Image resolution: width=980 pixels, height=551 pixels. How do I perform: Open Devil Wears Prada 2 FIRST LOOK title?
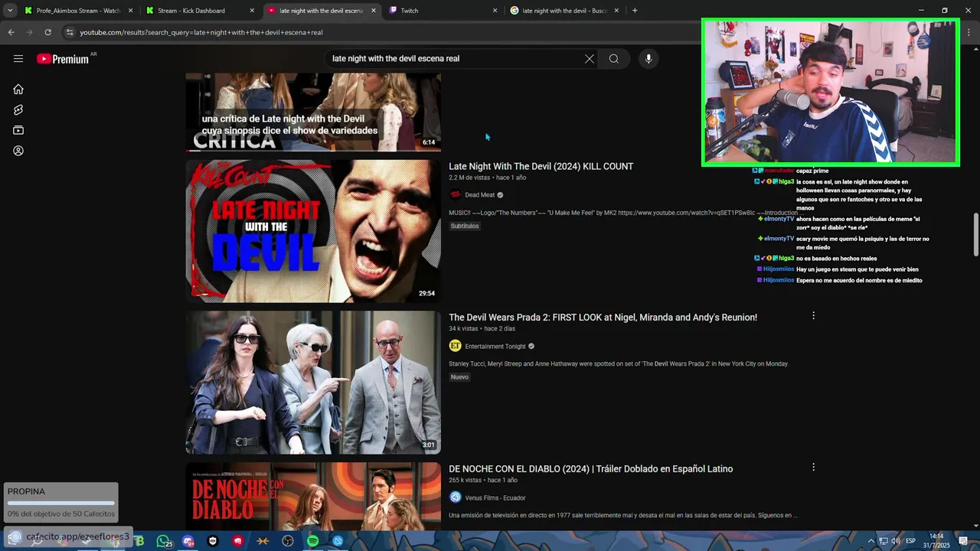tap(603, 317)
